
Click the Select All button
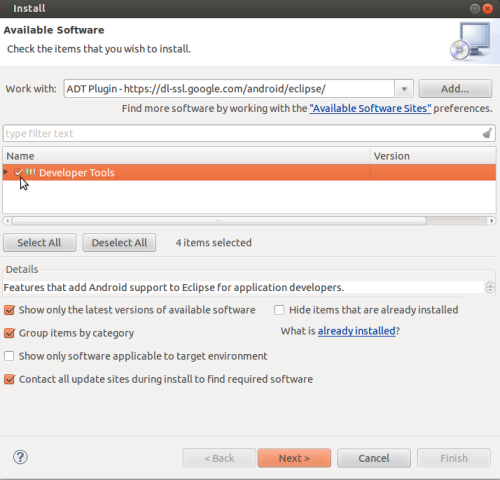coord(39,243)
